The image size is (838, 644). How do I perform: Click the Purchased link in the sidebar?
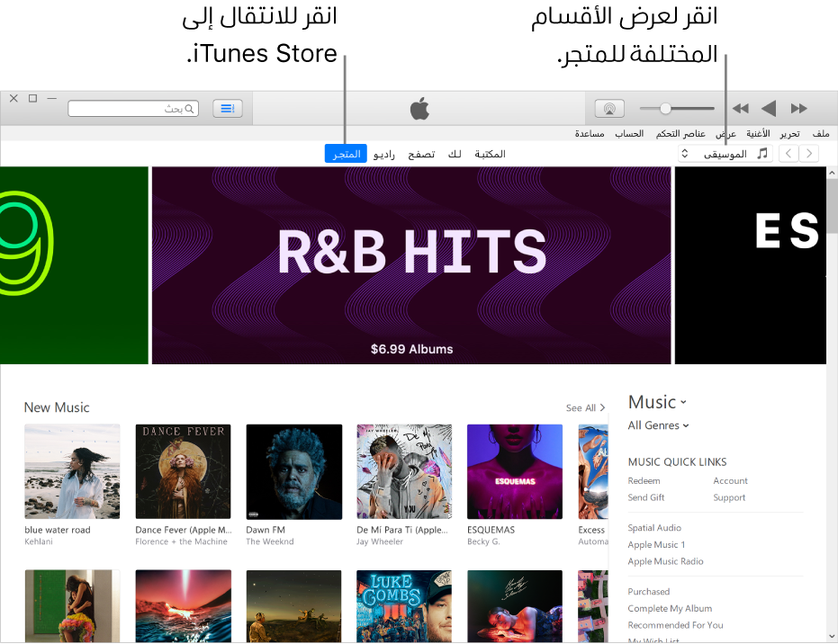(x=648, y=591)
